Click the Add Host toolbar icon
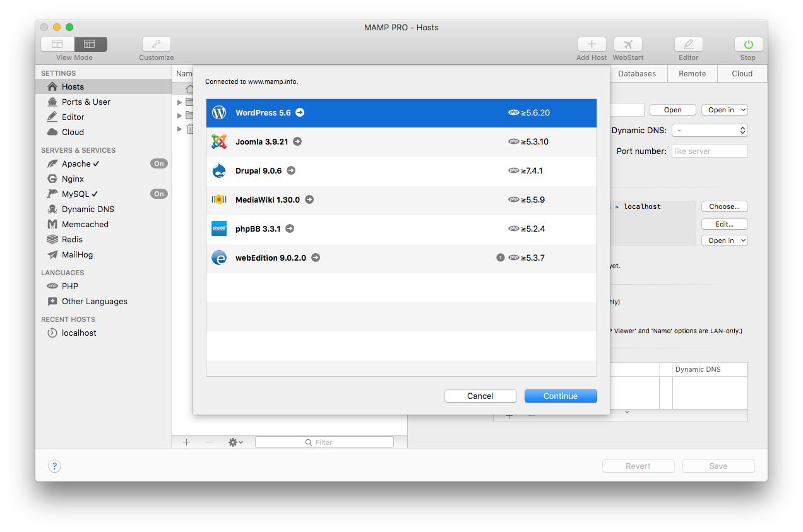803x532 pixels. [592, 44]
